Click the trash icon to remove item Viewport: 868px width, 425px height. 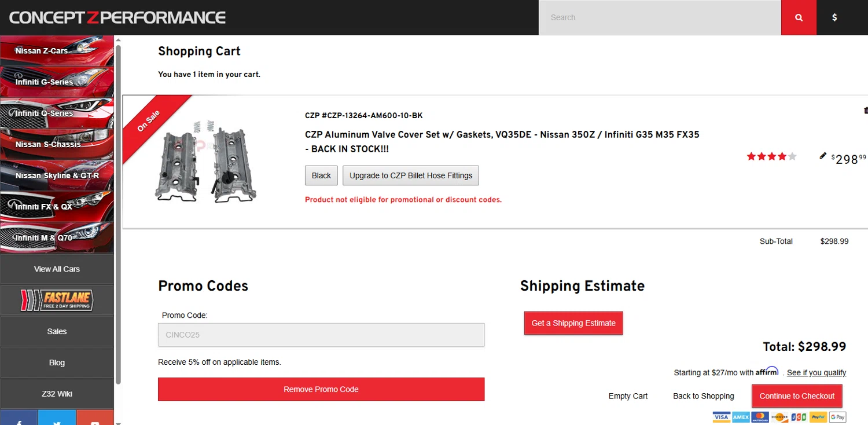866,110
